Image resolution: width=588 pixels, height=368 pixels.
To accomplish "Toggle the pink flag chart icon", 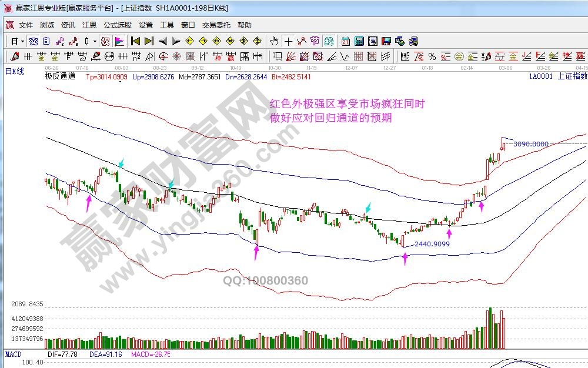I will 119,41.
